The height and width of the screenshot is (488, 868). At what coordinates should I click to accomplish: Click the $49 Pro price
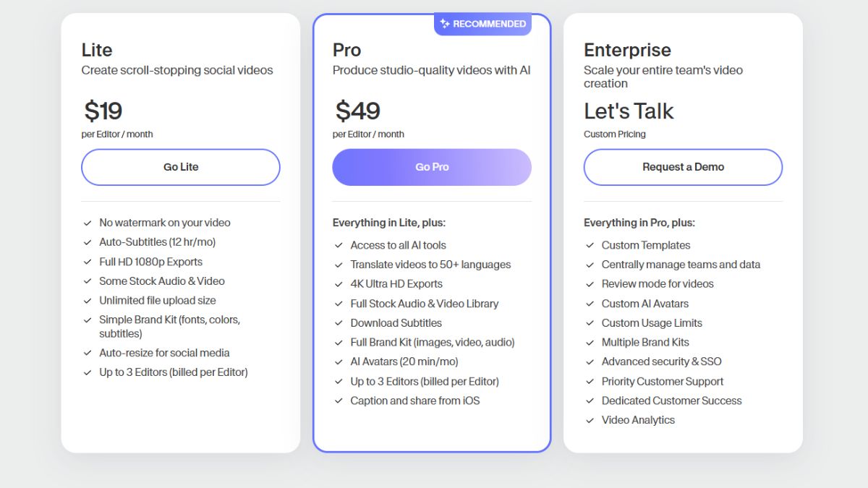point(357,111)
